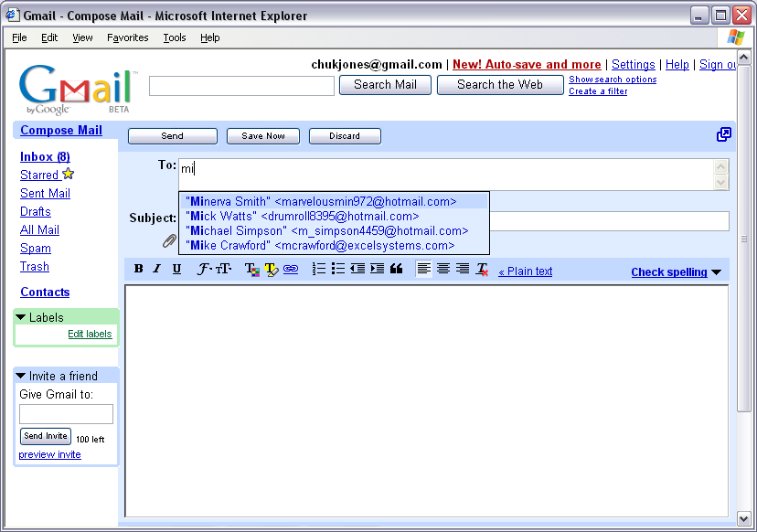Open the Edit menu
Image resolution: width=757 pixels, height=532 pixels.
(x=49, y=37)
